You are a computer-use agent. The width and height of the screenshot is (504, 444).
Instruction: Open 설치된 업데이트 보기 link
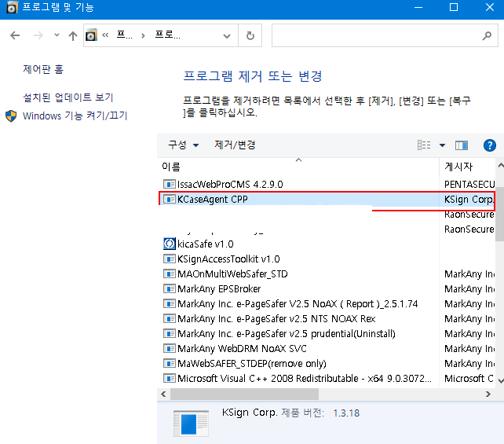tap(68, 97)
